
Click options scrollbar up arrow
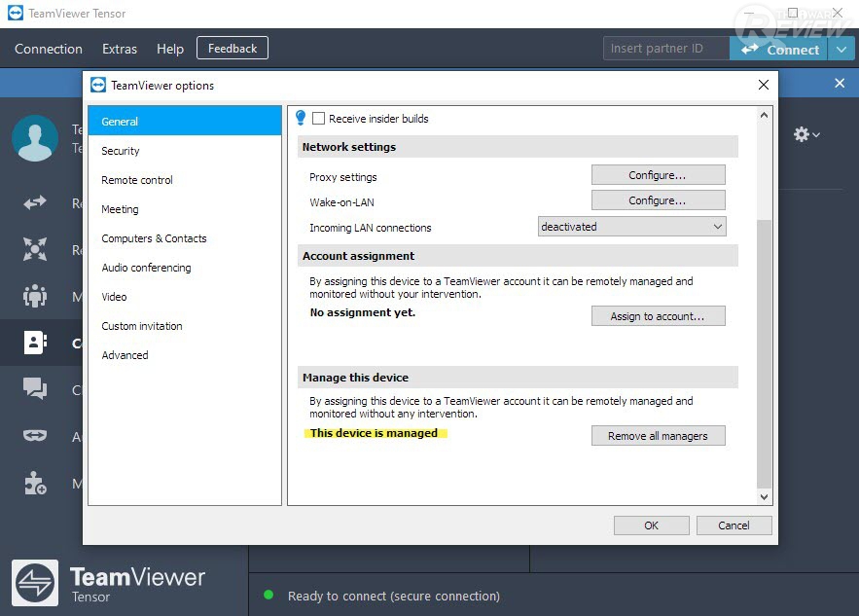(x=764, y=115)
